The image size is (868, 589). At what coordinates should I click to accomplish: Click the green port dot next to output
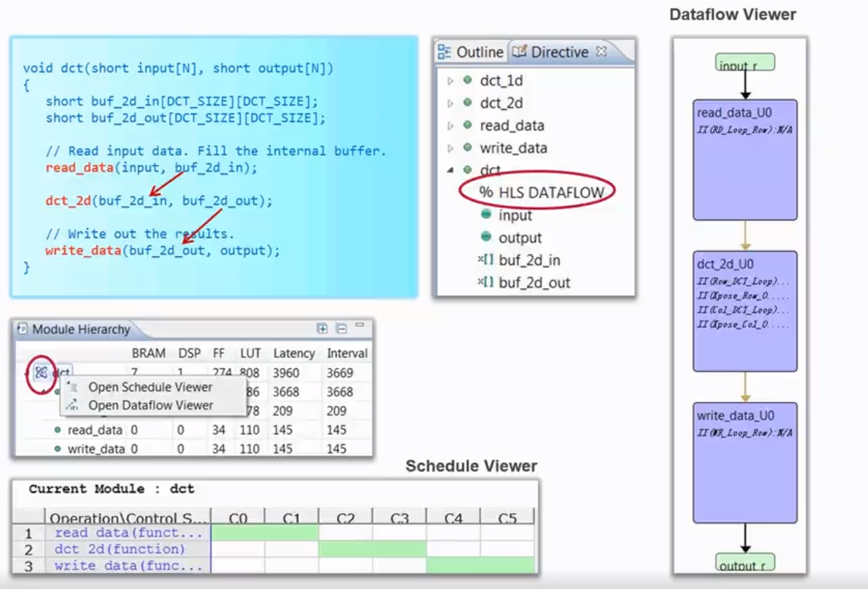487,238
